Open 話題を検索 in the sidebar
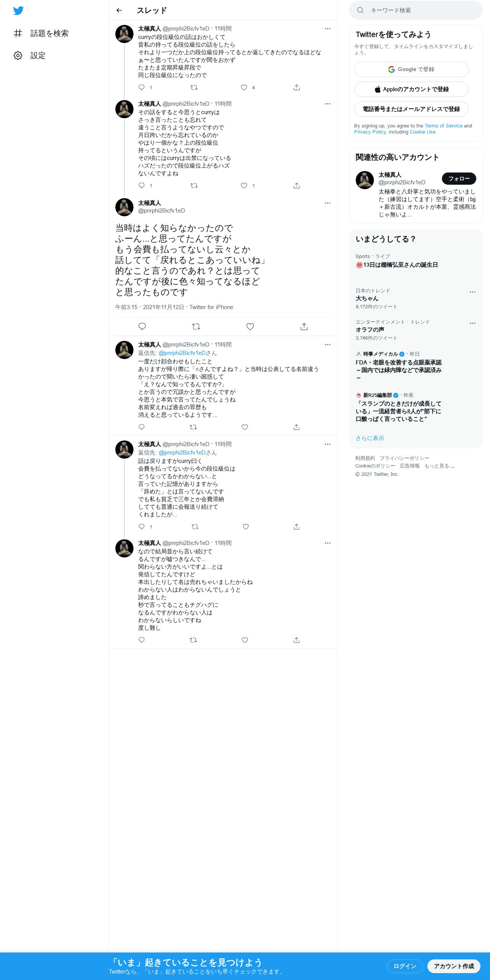Screen dimensions: 490x980 click(x=41, y=34)
